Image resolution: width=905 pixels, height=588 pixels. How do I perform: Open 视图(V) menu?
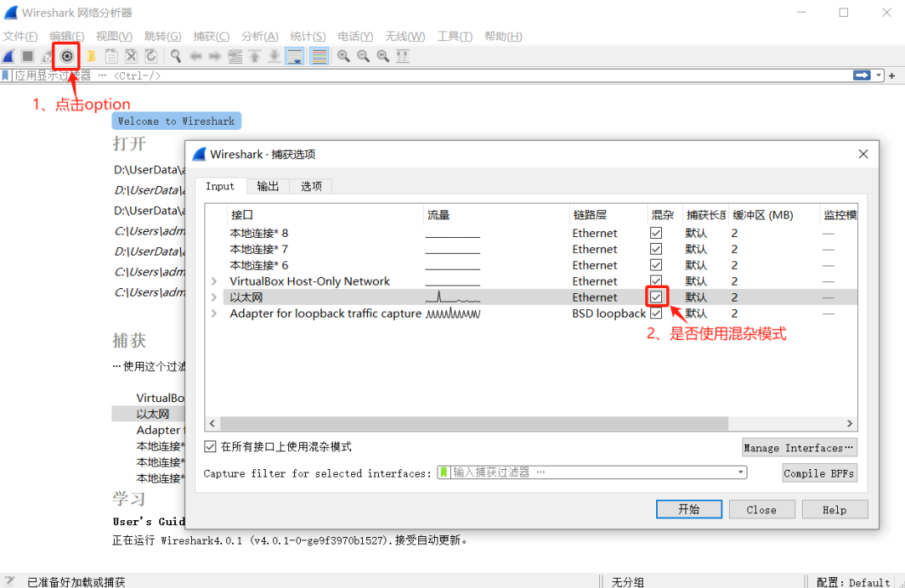coord(114,36)
